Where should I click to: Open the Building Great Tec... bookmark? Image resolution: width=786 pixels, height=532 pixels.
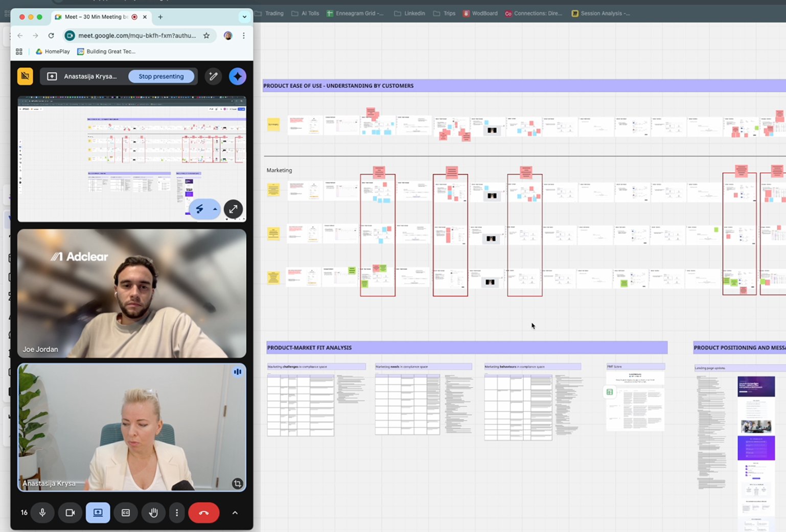point(106,51)
